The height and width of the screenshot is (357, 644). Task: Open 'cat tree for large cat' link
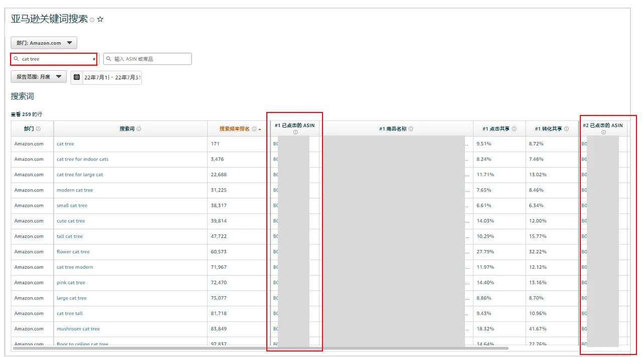80,175
